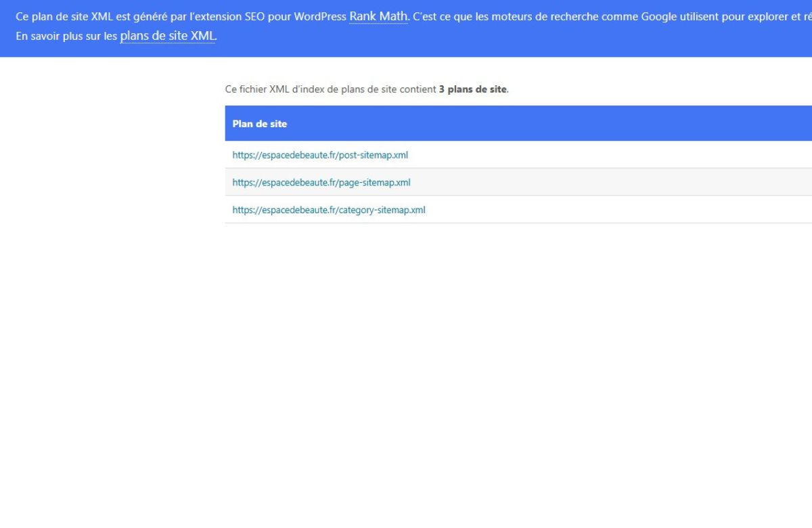Follow the plans de site XML link
This screenshot has height=528, width=812.
point(168,37)
